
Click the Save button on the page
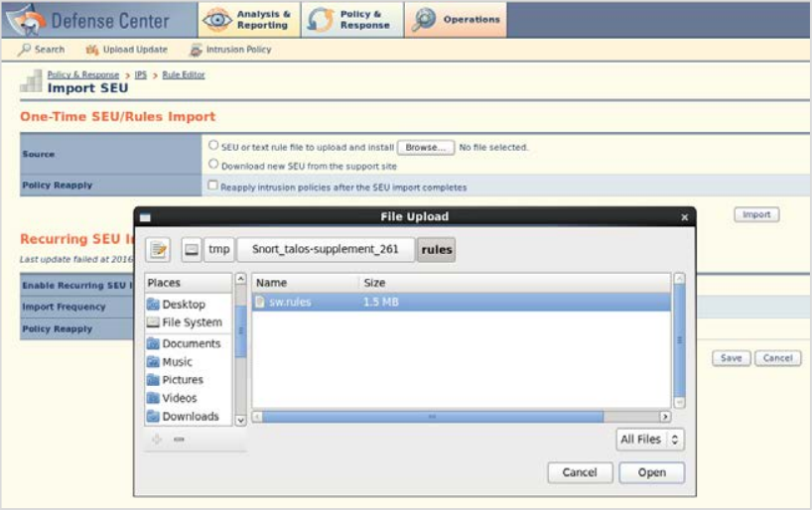732,358
